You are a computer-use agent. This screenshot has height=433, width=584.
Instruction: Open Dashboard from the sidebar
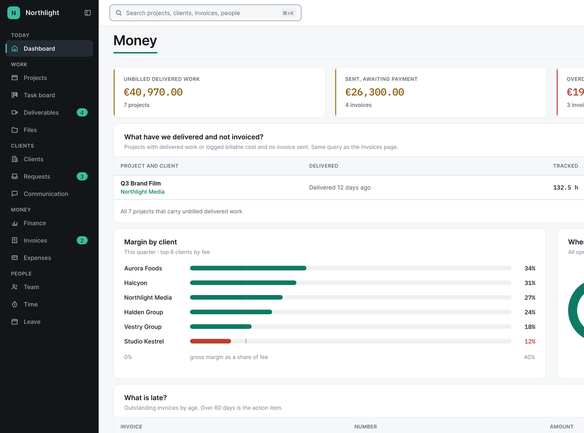tap(49, 49)
